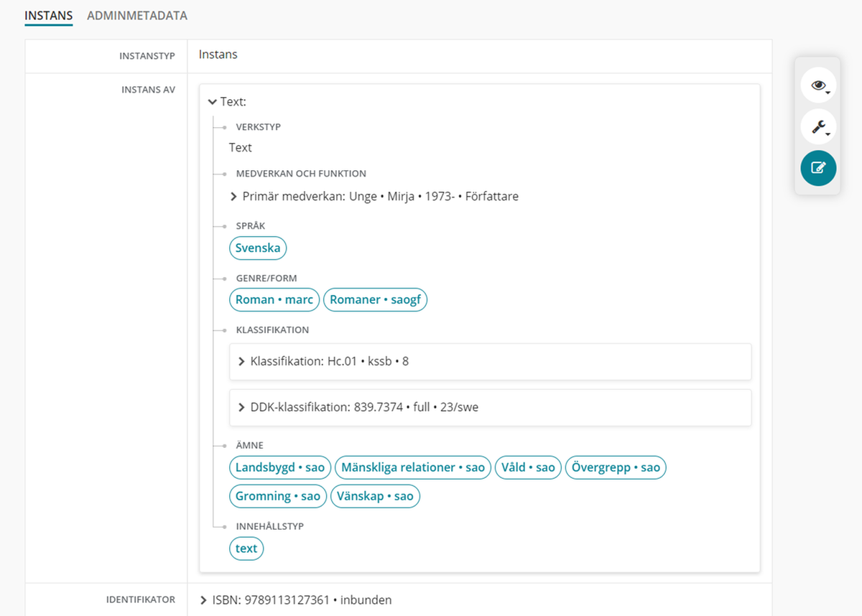Viewport: 862px width, 616px height.
Task: Open the eye view options menu
Action: coord(818,85)
